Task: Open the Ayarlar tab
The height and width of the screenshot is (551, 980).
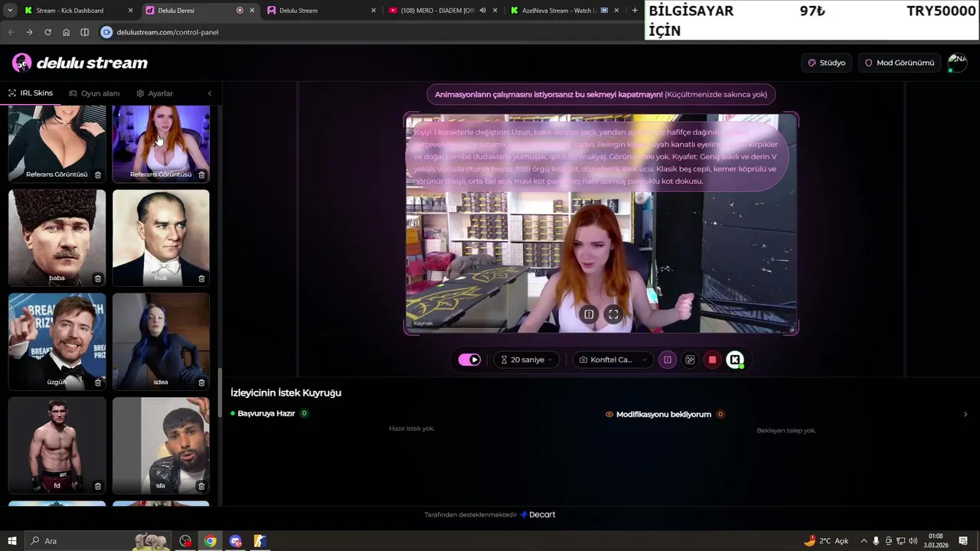Action: [155, 93]
